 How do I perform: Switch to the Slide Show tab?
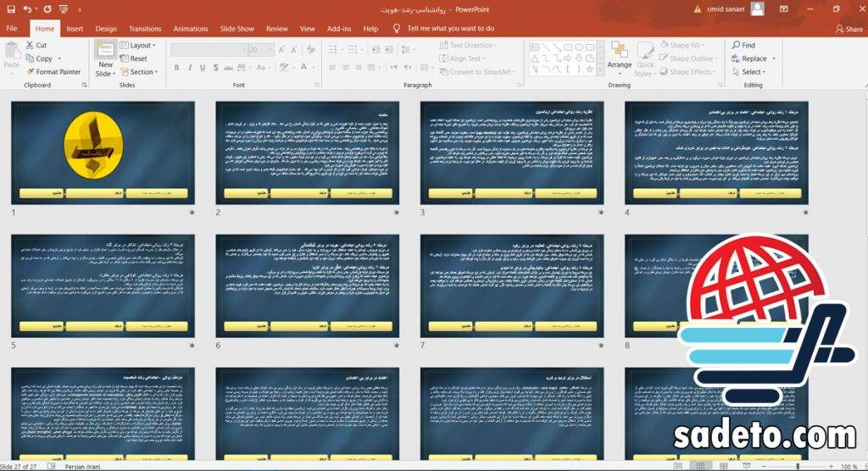237,28
